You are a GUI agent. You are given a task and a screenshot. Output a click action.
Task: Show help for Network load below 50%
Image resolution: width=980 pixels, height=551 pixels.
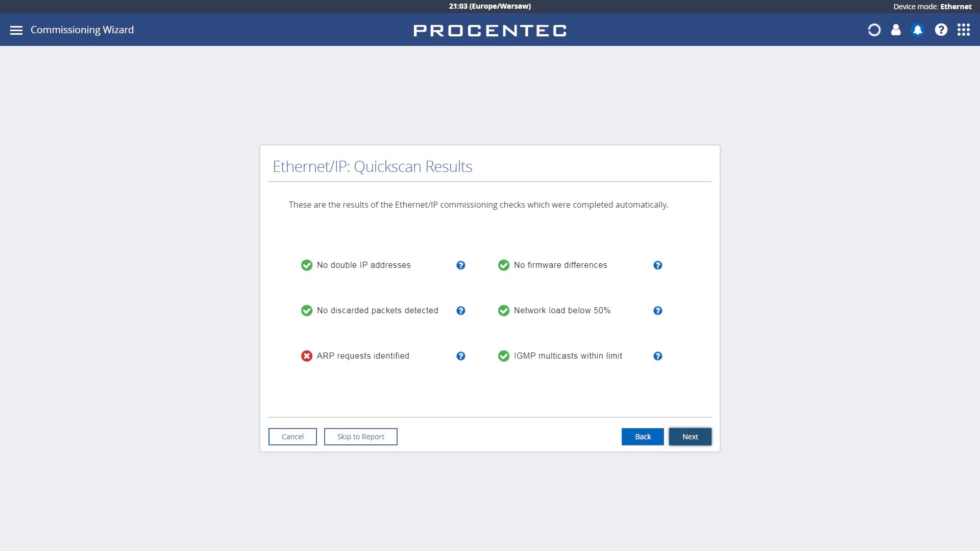coord(658,311)
